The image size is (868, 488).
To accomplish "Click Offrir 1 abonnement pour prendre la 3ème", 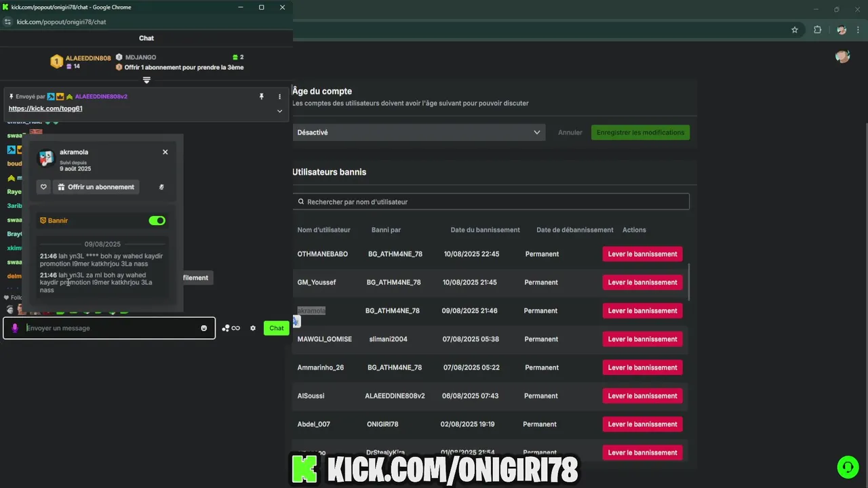I will pos(184,67).
